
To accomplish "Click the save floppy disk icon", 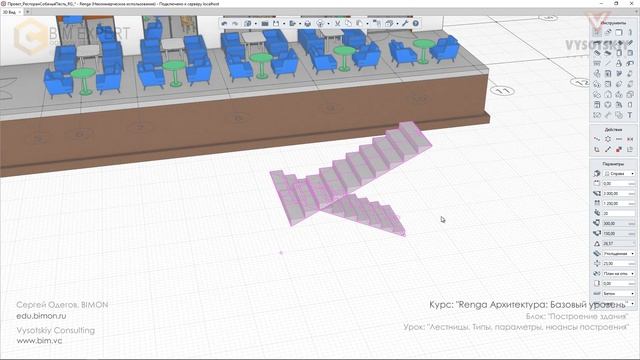I will 276,24.
